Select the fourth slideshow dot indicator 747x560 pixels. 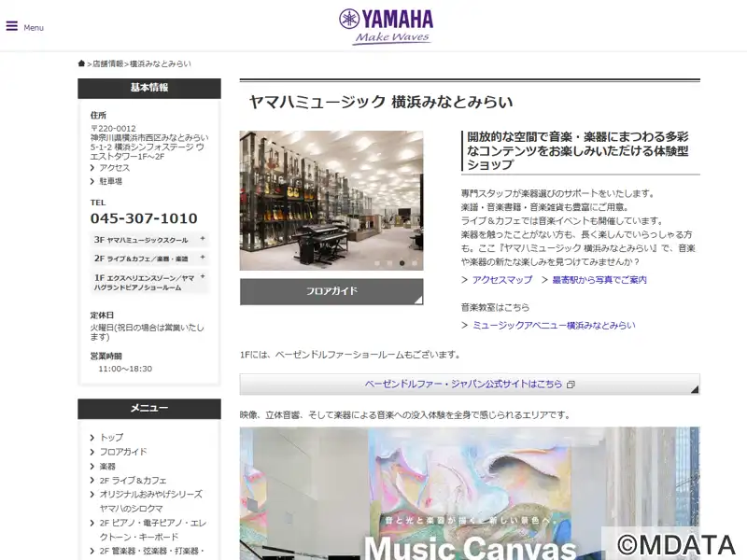pyautogui.click(x=415, y=263)
